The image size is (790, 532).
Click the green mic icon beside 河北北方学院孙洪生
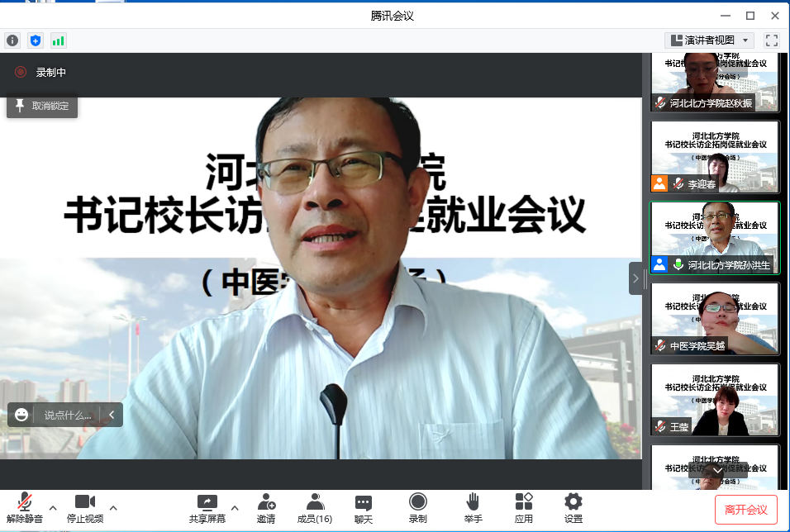click(x=678, y=264)
